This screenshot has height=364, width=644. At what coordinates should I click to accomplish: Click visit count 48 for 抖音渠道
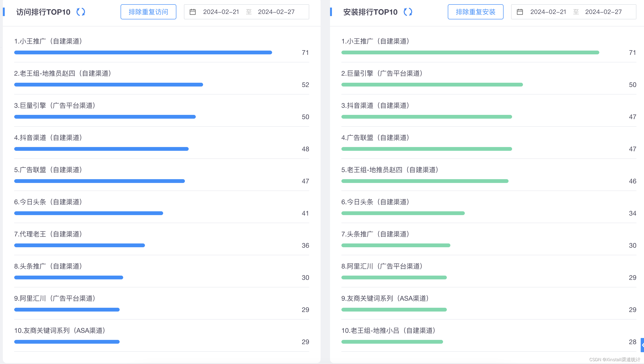[305, 149]
